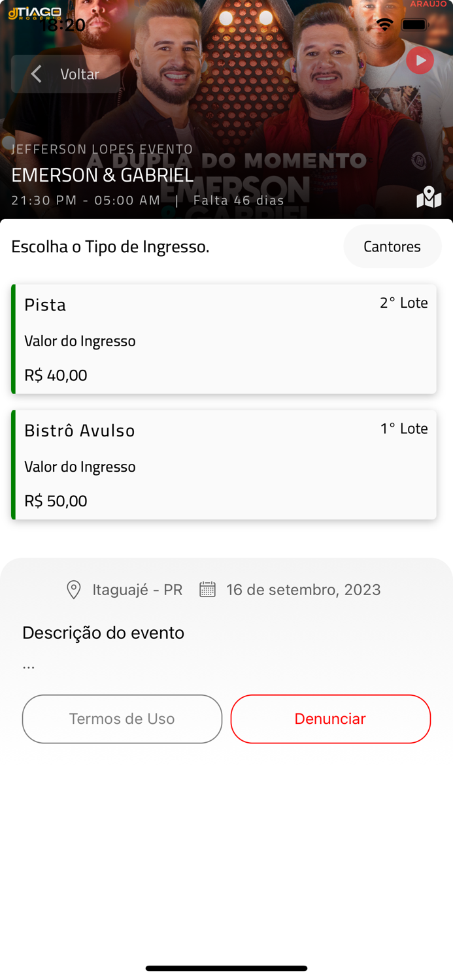
Task: Open Termos de Uso
Action: coord(122,719)
